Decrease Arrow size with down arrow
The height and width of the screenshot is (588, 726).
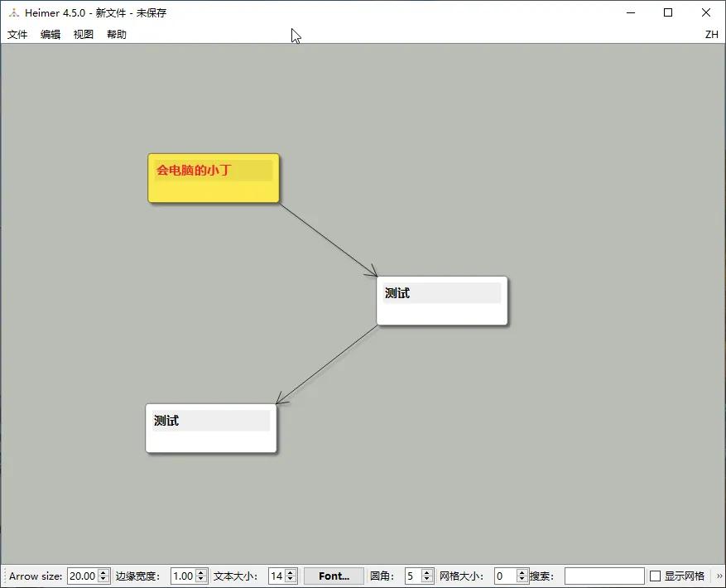(103, 580)
